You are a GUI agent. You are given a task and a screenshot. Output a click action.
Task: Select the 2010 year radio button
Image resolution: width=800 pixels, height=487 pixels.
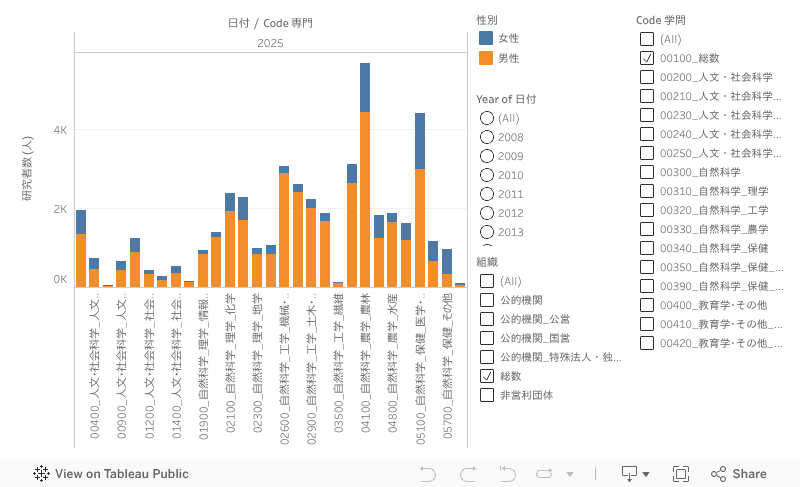(487, 175)
